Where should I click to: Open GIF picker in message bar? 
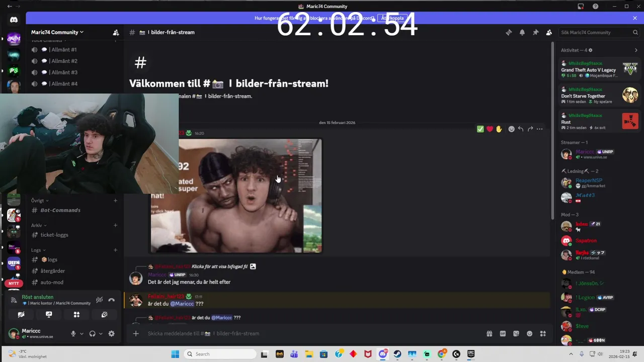503,333
